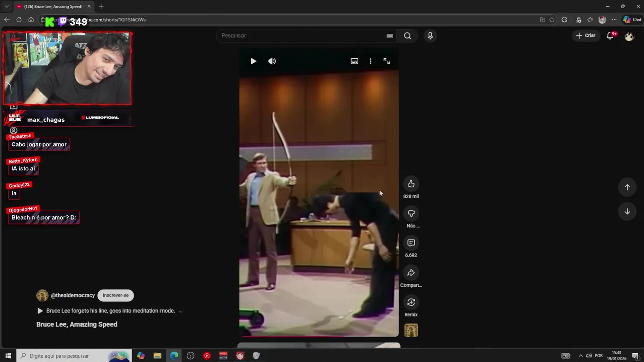Expand the Short description ellipsis
Image resolution: width=644 pixels, height=362 pixels.
coord(181,311)
